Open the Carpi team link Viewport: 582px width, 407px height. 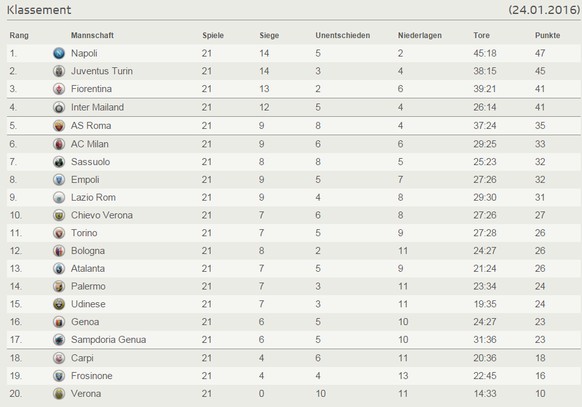[x=82, y=358]
